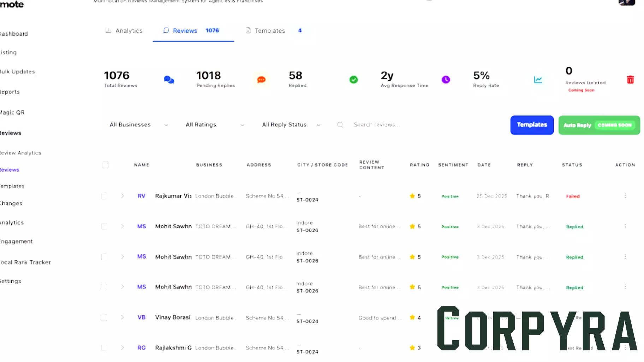Click the orange Pending Replies icon
This screenshot has height=362, width=644.
pyautogui.click(x=261, y=80)
